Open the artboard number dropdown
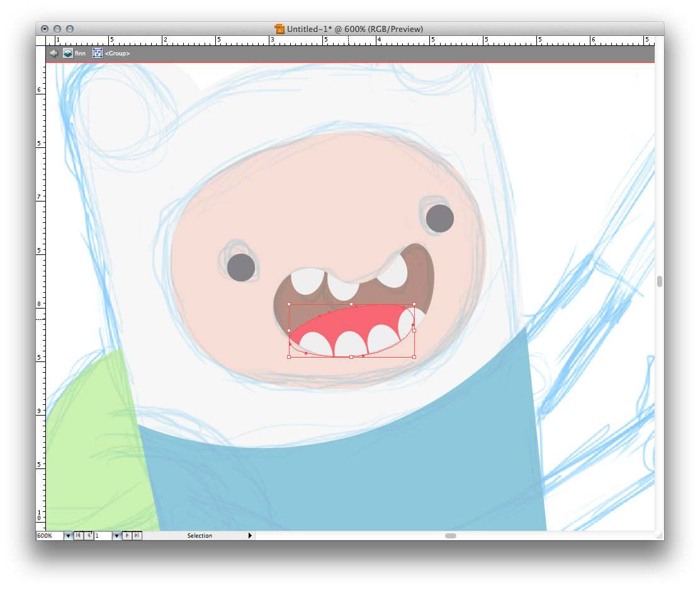The image size is (700, 590). point(116,536)
